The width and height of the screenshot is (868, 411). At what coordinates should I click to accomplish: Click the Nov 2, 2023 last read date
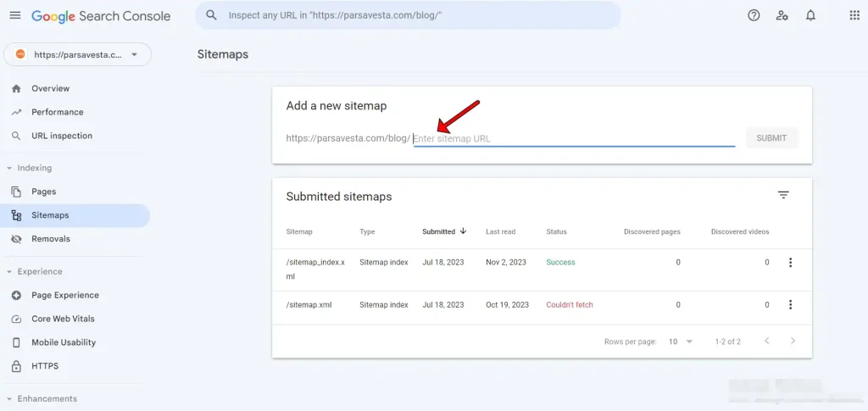[506, 262]
